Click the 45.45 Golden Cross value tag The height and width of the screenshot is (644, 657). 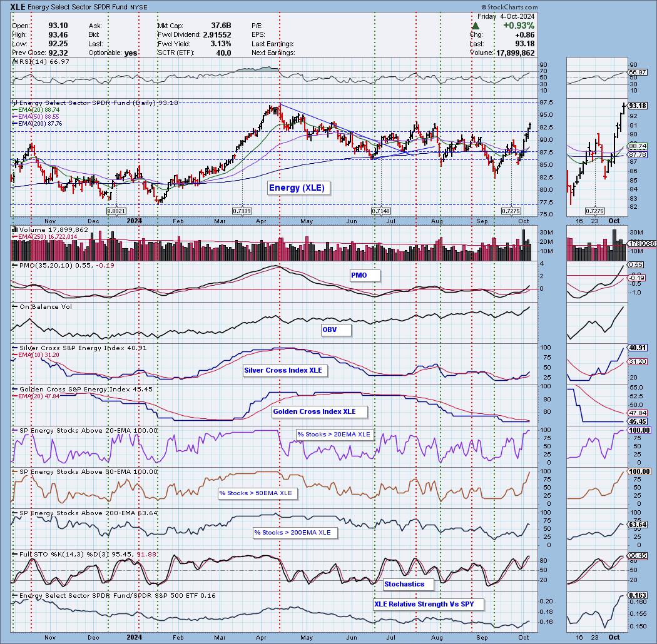tap(638, 421)
